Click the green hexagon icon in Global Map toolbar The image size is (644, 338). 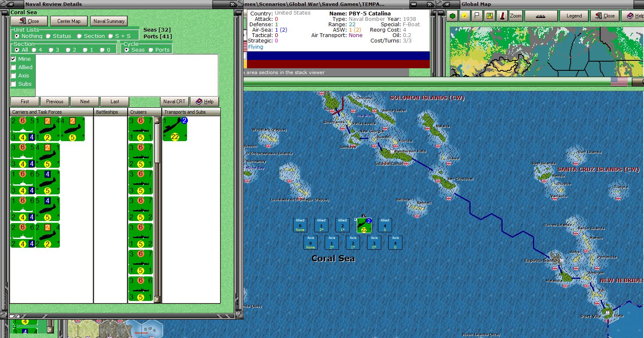pos(452,16)
